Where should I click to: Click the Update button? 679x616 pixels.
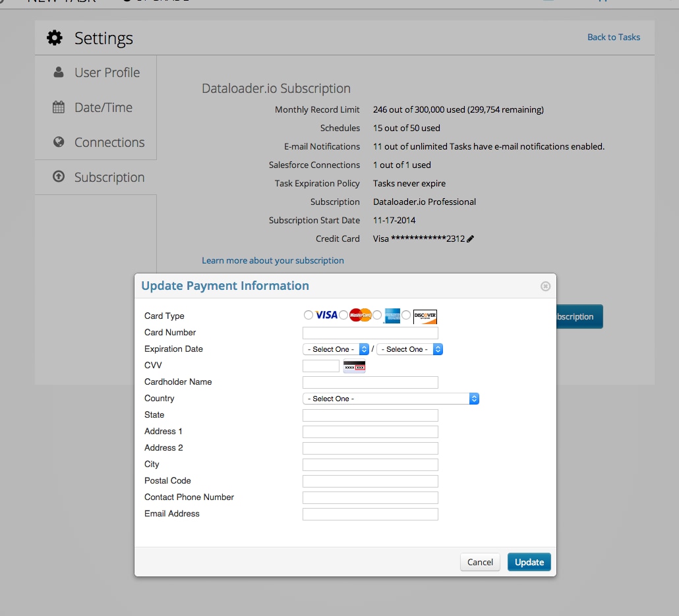tap(529, 562)
